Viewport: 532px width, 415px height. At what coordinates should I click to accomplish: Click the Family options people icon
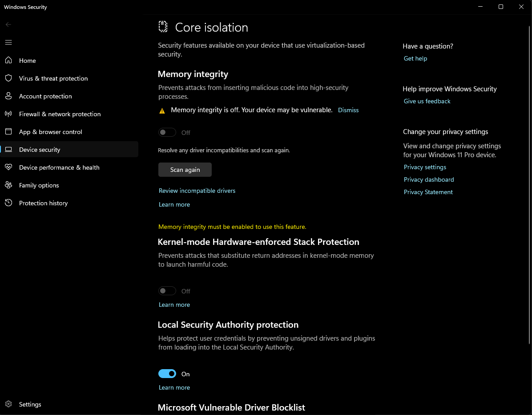pyautogui.click(x=8, y=185)
